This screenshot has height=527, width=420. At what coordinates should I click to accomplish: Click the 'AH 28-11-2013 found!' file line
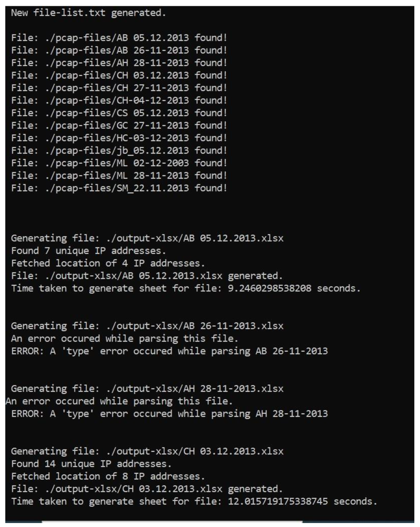pos(119,63)
